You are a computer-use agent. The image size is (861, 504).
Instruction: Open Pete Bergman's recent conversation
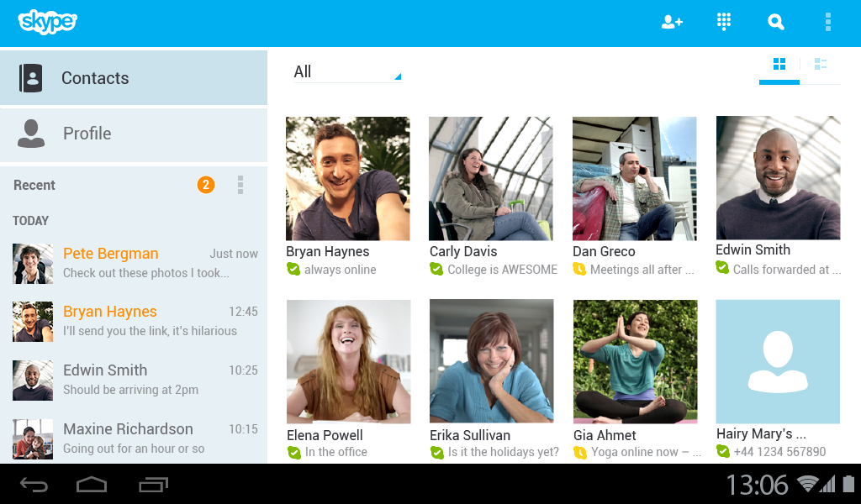134,263
